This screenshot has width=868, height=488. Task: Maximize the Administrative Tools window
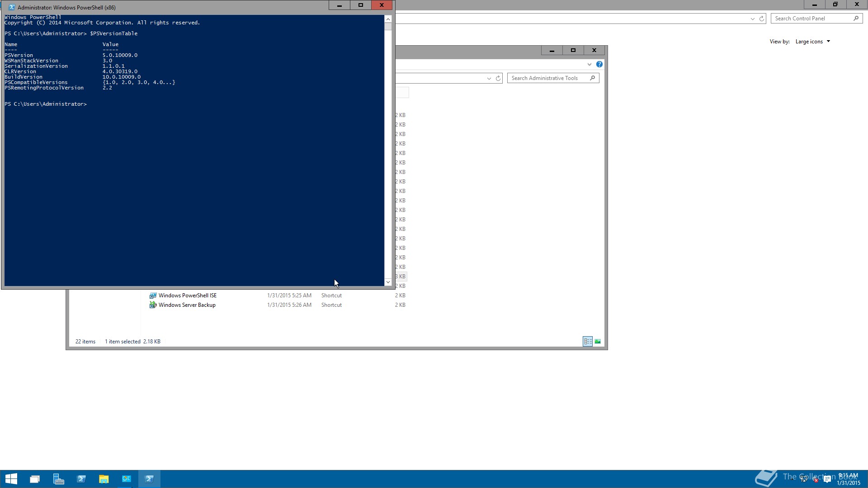tap(573, 50)
